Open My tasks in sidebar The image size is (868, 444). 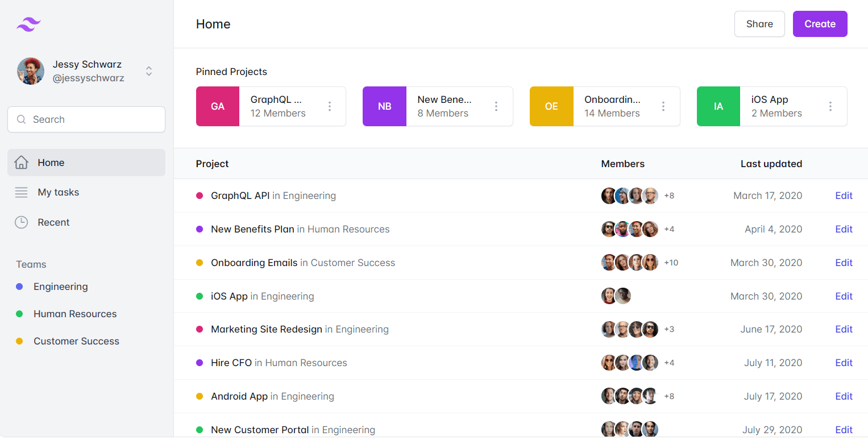[58, 193]
